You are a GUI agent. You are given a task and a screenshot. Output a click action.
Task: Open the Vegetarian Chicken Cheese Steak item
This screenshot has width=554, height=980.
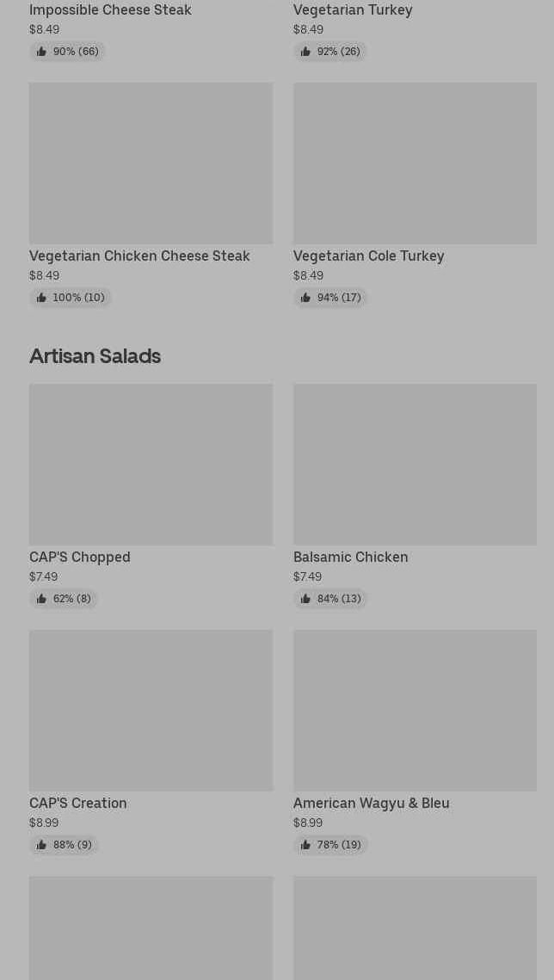(139, 256)
